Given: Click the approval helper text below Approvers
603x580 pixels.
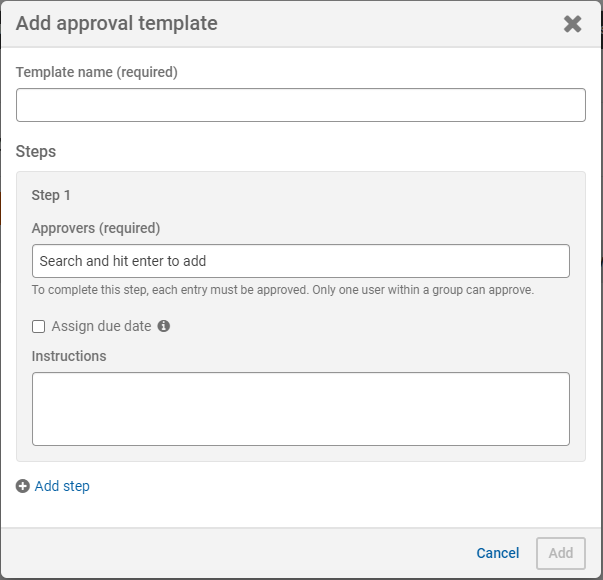Looking at the screenshot, I should 282,291.
